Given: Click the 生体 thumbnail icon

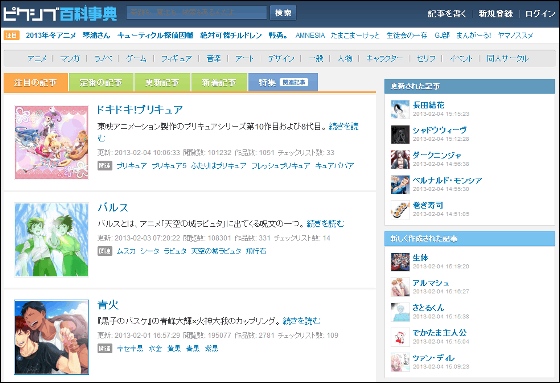Looking at the screenshot, I should tap(400, 262).
